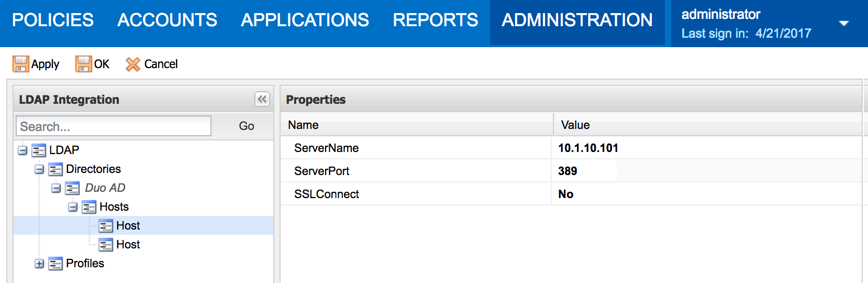Click the icon of the highlighted Host
Image resolution: width=868 pixels, height=283 pixels.
[106, 226]
